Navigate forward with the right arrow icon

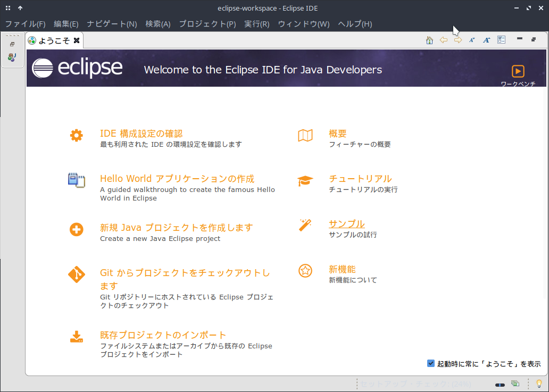[x=458, y=40]
